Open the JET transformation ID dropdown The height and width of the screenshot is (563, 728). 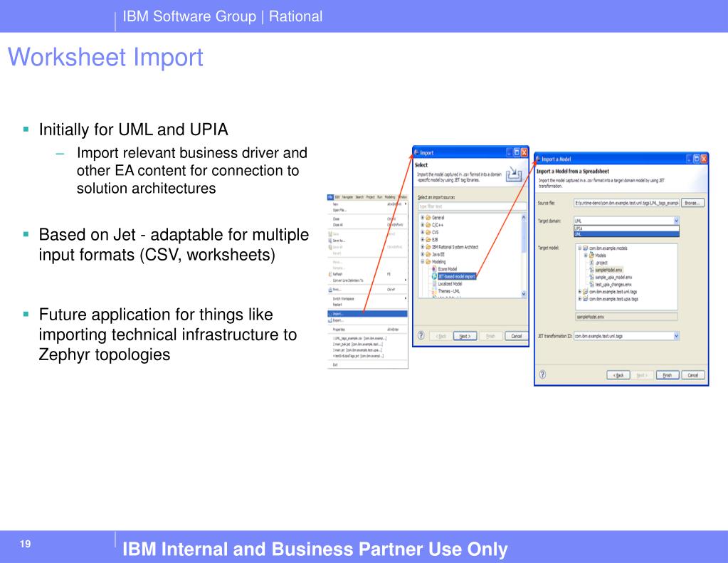point(675,336)
